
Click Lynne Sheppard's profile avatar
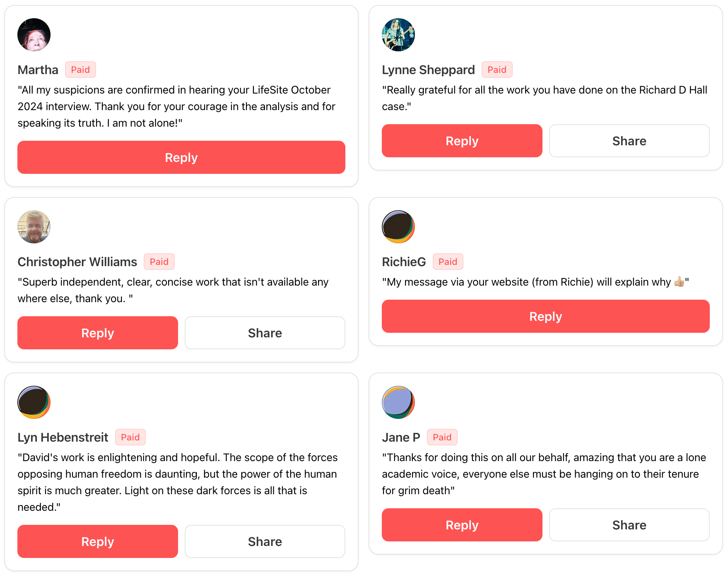[x=398, y=35]
